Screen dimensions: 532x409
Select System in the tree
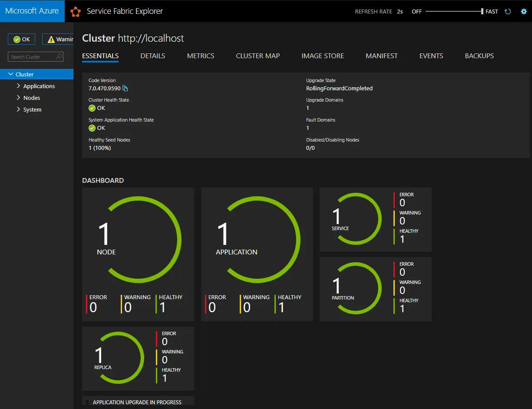33,109
